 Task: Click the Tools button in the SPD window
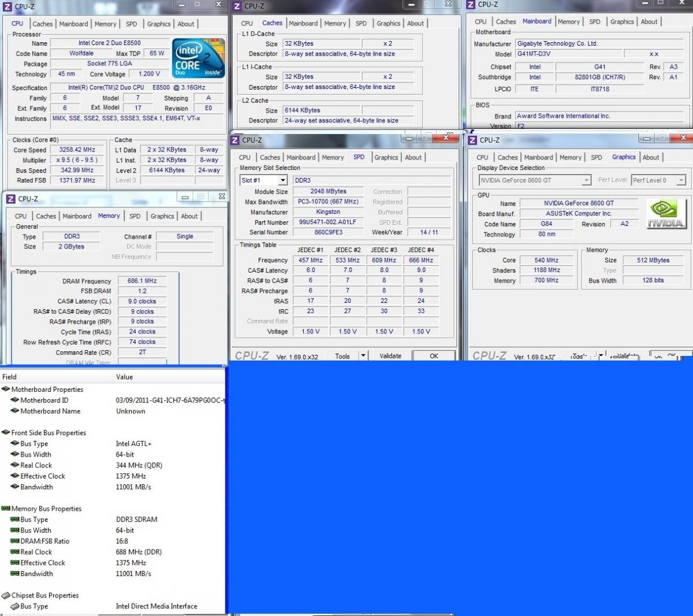(x=342, y=356)
